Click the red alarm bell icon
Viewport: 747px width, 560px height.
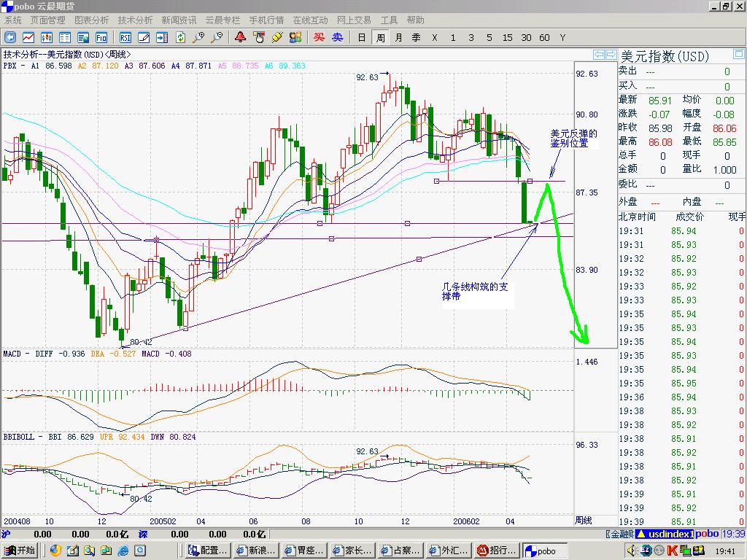[x=241, y=37]
